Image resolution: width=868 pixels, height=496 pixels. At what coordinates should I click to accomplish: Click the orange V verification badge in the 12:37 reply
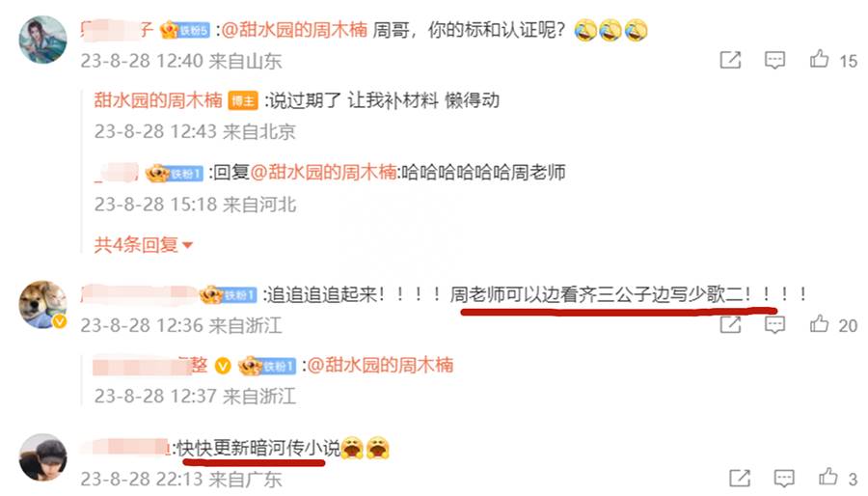click(x=223, y=366)
